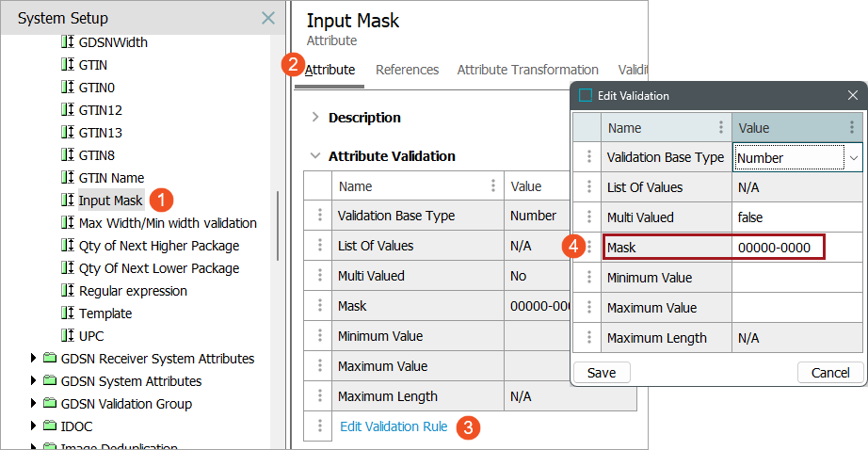Click the attribute icon next to GTIN13
The image size is (868, 450).
click(x=67, y=133)
